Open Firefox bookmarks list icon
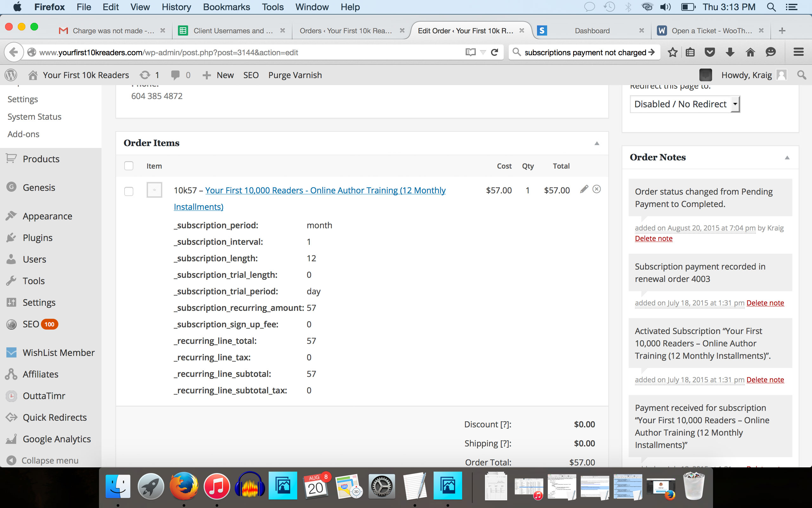812x508 pixels. pos(690,52)
